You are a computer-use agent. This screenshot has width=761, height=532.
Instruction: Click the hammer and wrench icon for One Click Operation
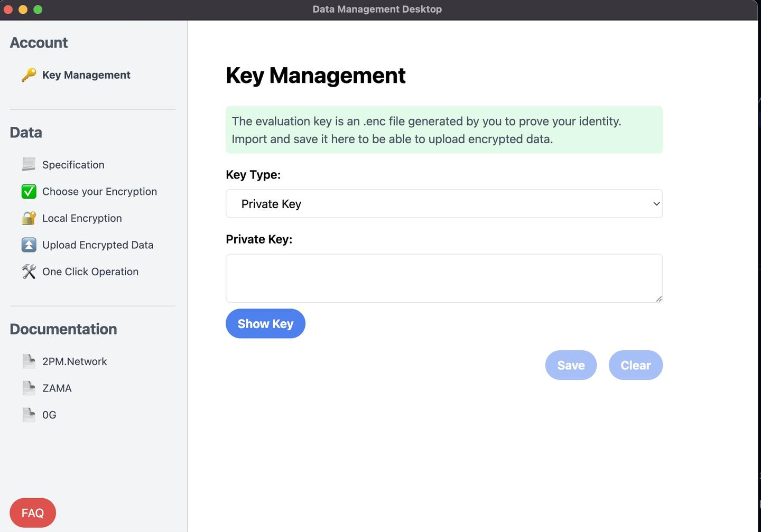pos(29,272)
